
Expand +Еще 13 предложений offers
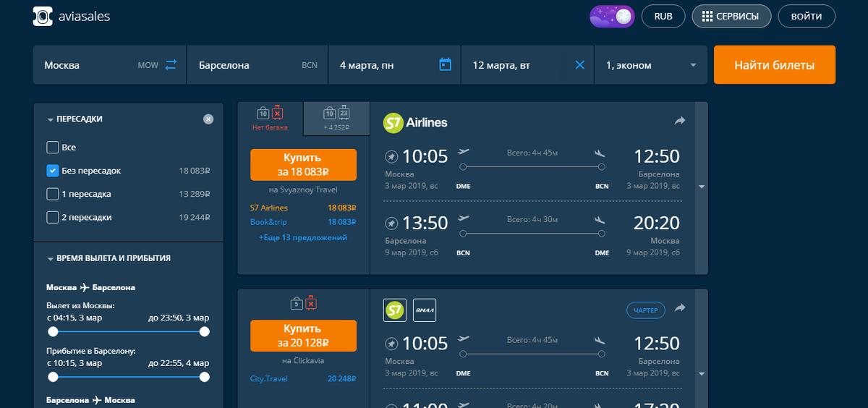[x=303, y=237]
